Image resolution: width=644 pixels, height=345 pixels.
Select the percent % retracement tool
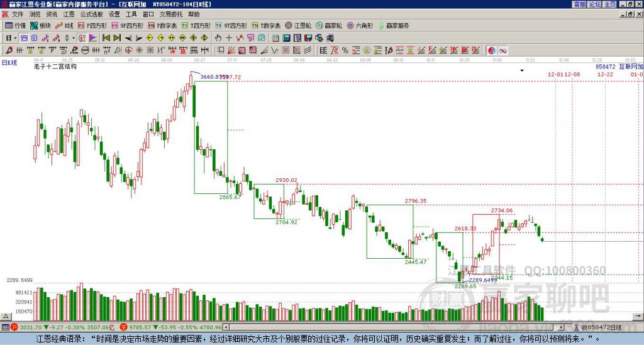pos(345,50)
